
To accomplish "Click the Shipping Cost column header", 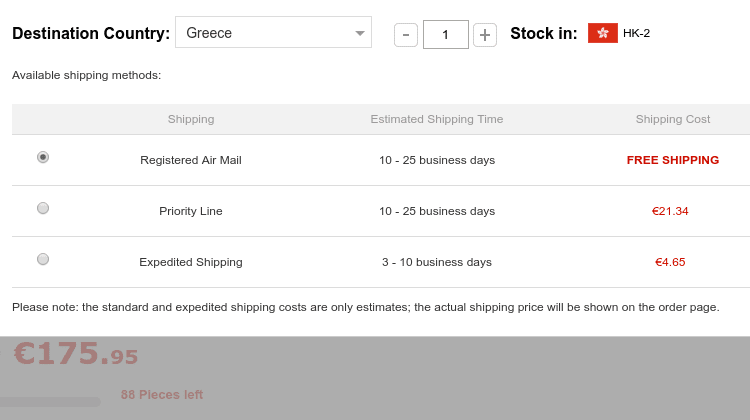I will point(673,119).
